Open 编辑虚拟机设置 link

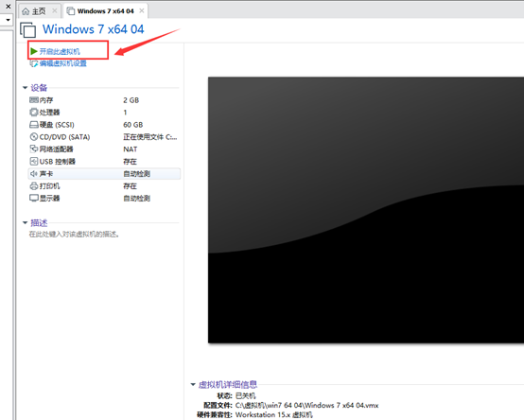[x=62, y=63]
